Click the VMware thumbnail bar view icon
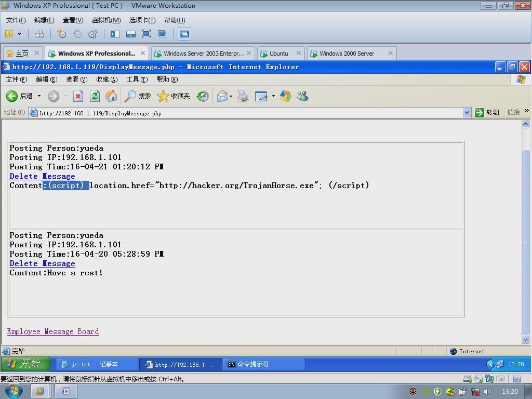This screenshot has height=399, width=532. [130, 34]
